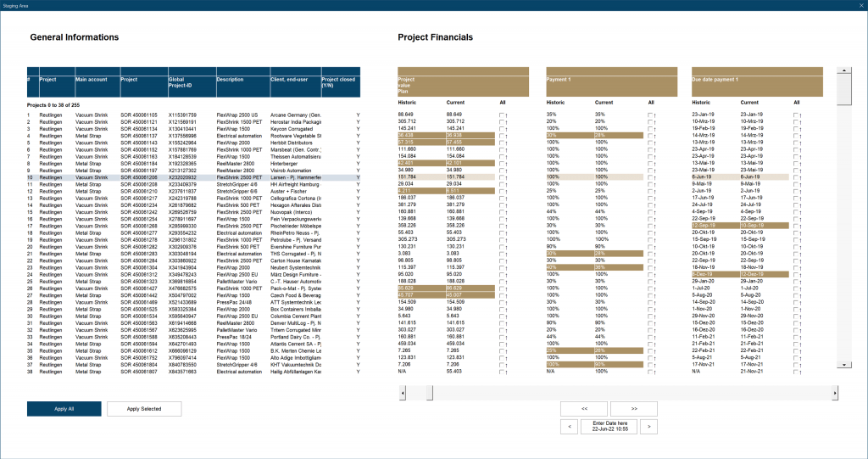Tick Due date 'All' checkbox for 23-Jan-19 row
The image size is (868, 459).
point(796,115)
